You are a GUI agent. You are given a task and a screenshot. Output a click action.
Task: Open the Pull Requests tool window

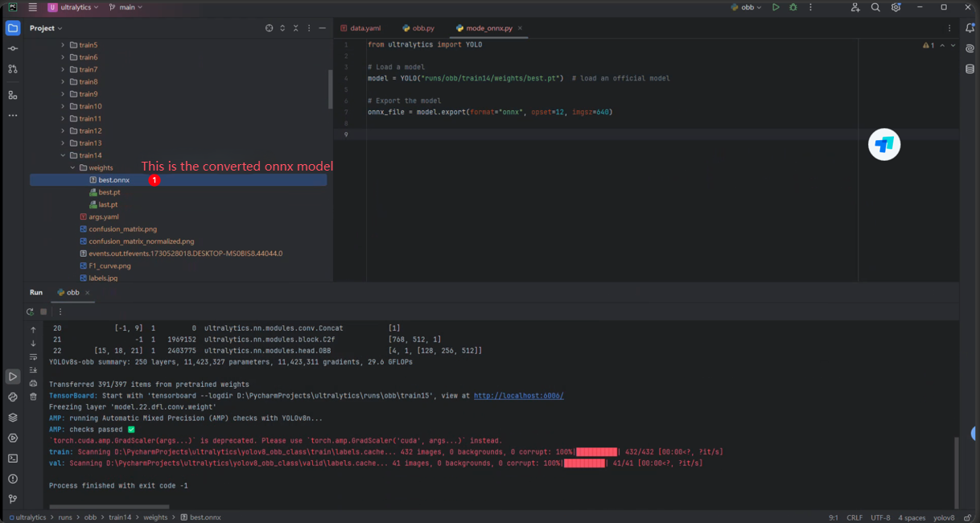13,69
